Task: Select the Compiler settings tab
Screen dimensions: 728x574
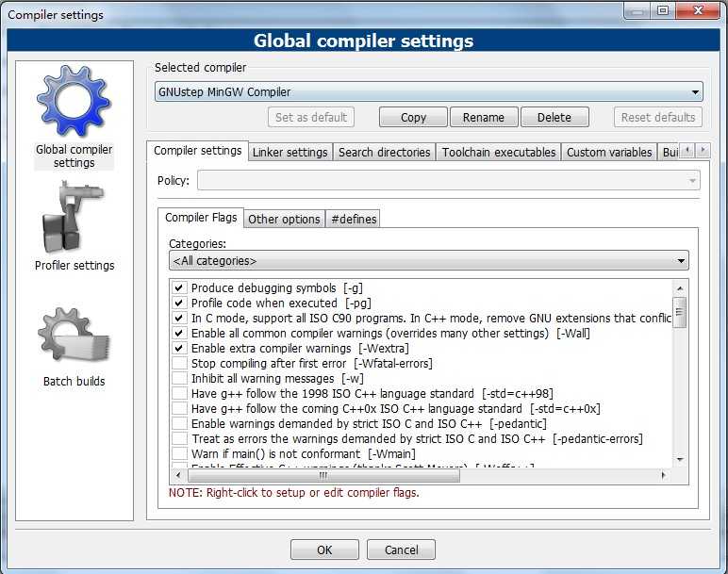Action: [198, 151]
